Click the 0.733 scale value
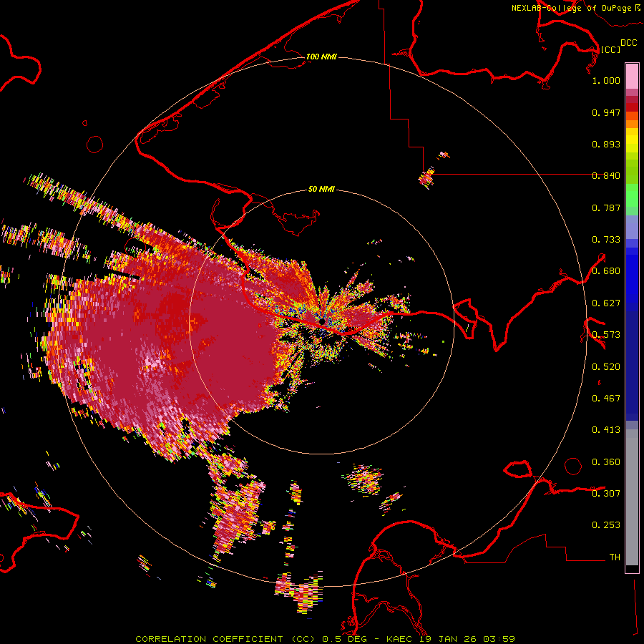Viewport: 644px width, 644px height. coord(606,240)
